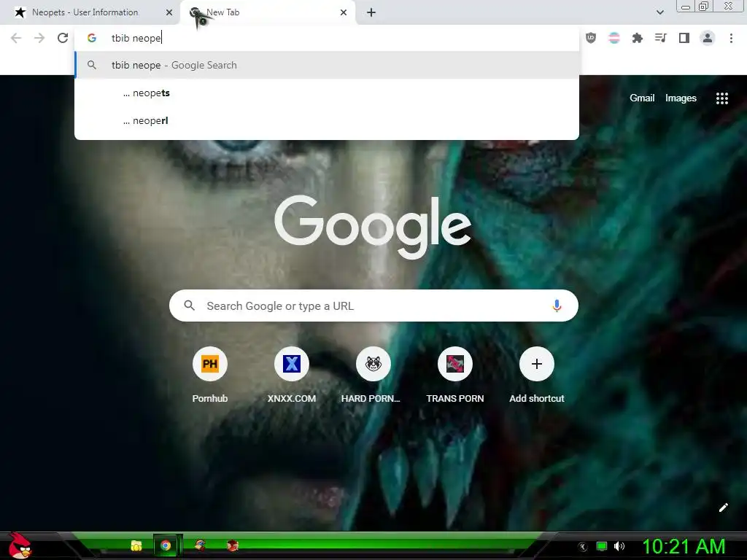Viewport: 747px width, 560px height.
Task: Click the striped flag extension icon
Action: [x=614, y=38]
